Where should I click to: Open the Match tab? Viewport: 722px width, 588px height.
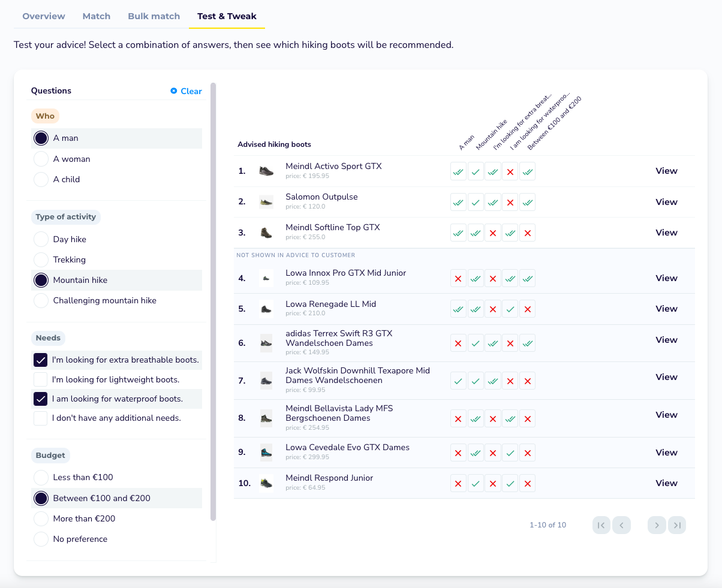click(x=97, y=16)
